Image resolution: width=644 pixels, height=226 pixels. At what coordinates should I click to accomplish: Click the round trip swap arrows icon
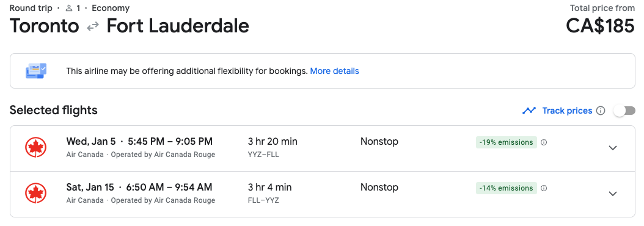coord(93,27)
